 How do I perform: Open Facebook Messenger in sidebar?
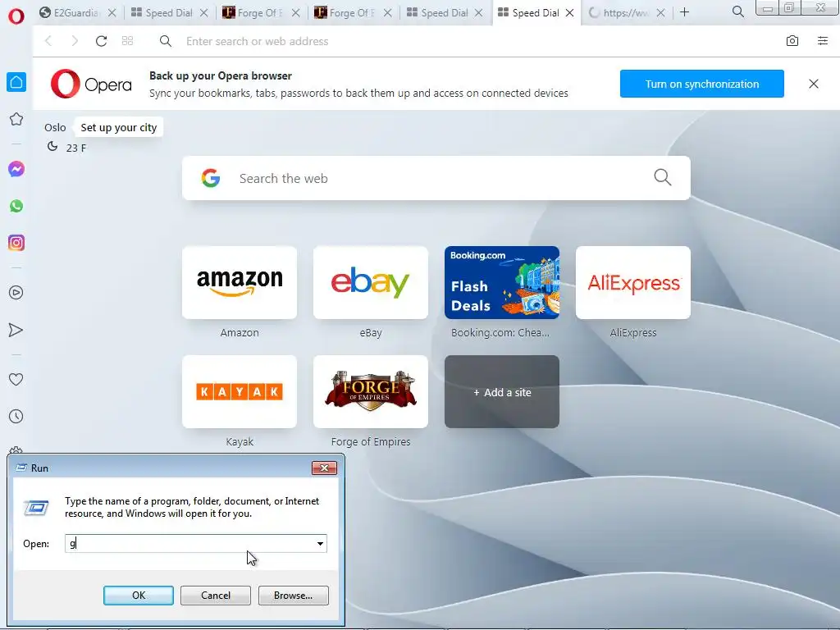pyautogui.click(x=16, y=169)
